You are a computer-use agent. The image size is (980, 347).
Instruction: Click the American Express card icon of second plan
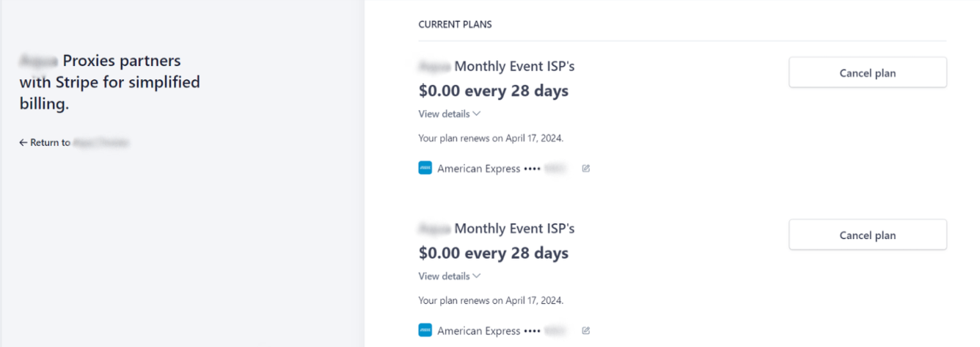tap(425, 330)
